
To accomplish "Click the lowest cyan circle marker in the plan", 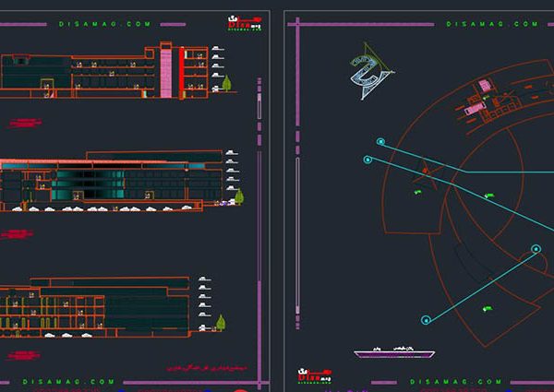I will (426, 320).
